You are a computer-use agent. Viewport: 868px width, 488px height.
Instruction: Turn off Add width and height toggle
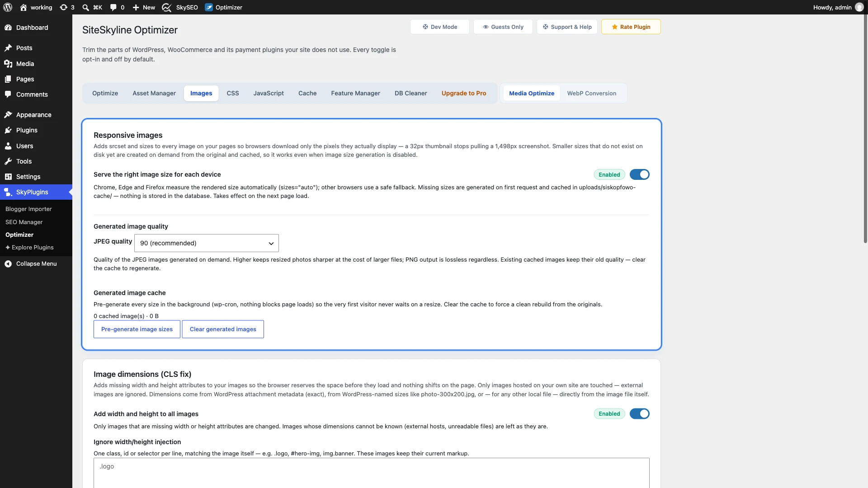coord(639,413)
